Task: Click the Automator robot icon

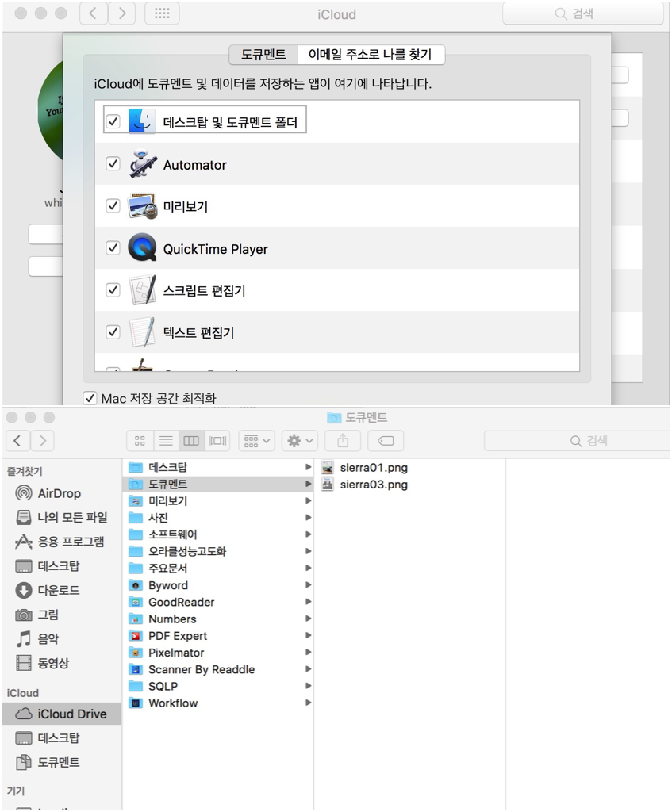Action: tap(143, 164)
